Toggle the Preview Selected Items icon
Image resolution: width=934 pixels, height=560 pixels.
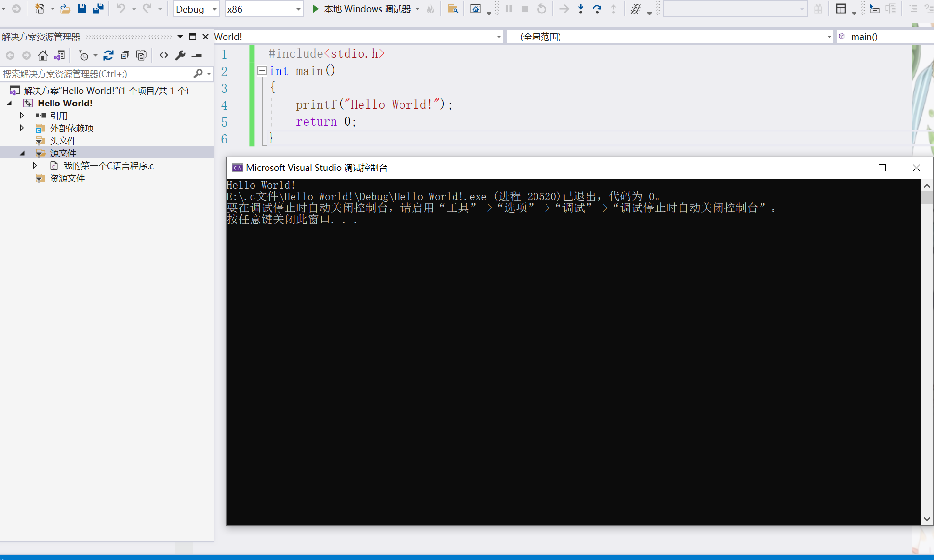click(x=197, y=56)
